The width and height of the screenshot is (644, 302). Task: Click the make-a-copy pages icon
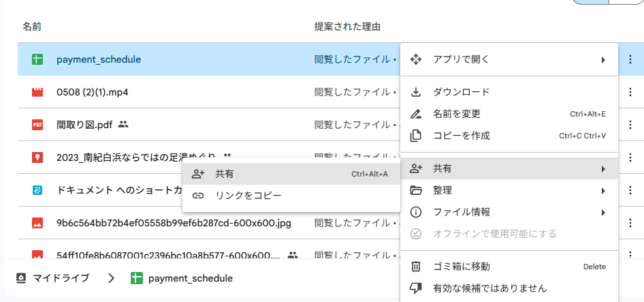[416, 136]
